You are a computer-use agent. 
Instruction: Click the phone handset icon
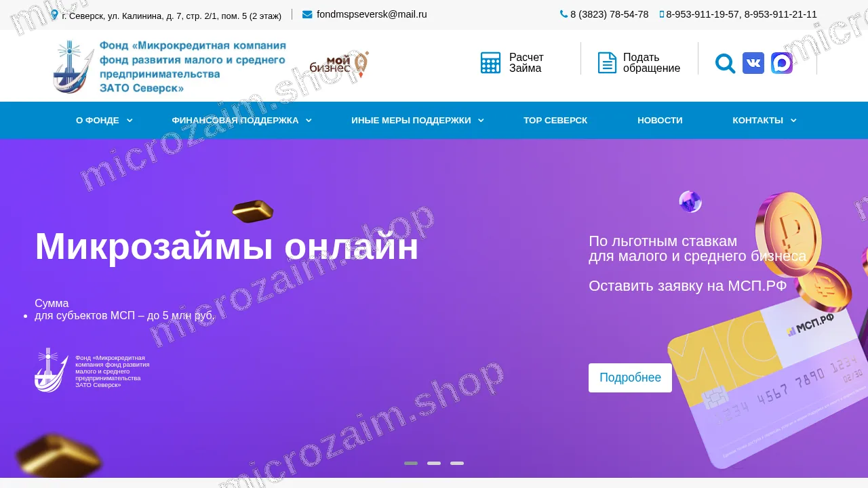coord(564,14)
